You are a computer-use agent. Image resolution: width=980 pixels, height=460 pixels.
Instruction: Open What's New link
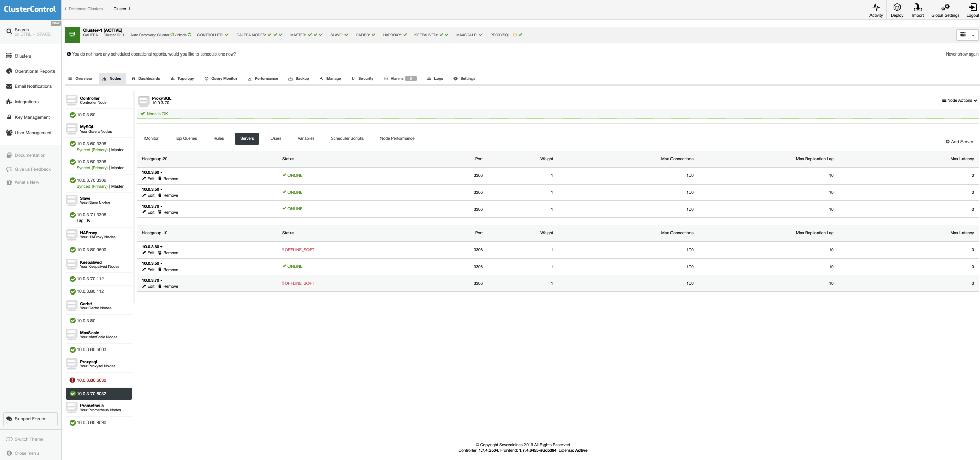click(23, 182)
